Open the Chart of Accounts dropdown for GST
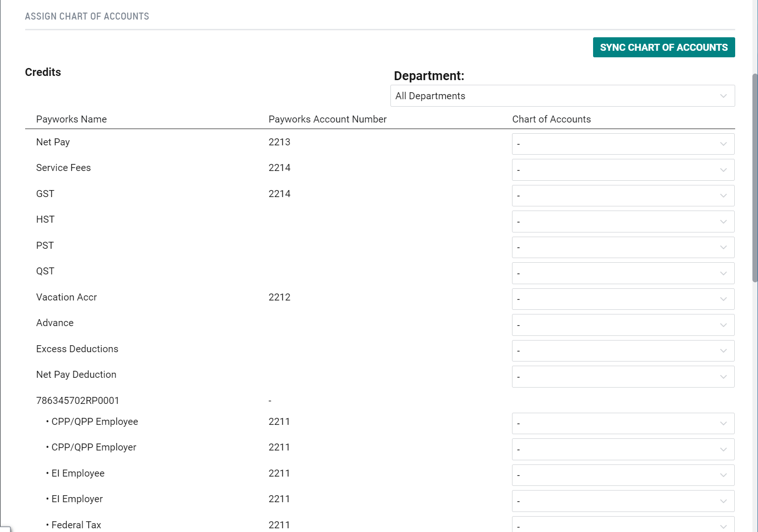The image size is (758, 532). (623, 195)
